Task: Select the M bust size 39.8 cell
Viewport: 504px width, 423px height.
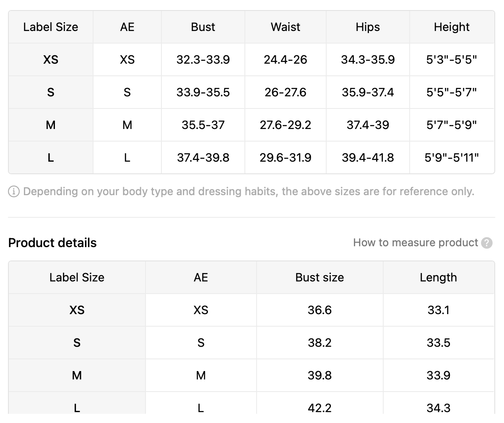Action: [320, 375]
